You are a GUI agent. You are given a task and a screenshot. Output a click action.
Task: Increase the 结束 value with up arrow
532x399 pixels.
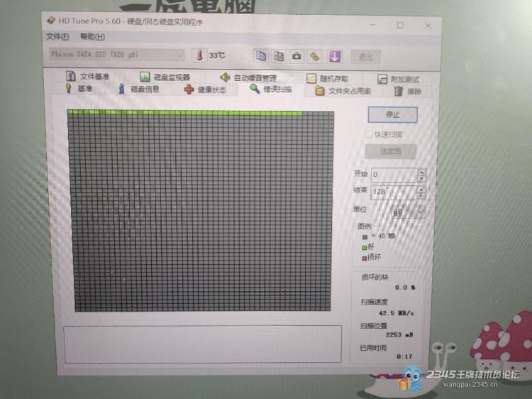pos(421,189)
